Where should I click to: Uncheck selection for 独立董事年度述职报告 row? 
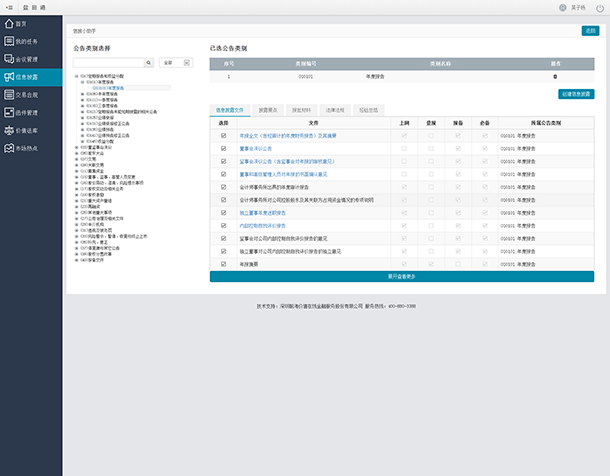(223, 213)
